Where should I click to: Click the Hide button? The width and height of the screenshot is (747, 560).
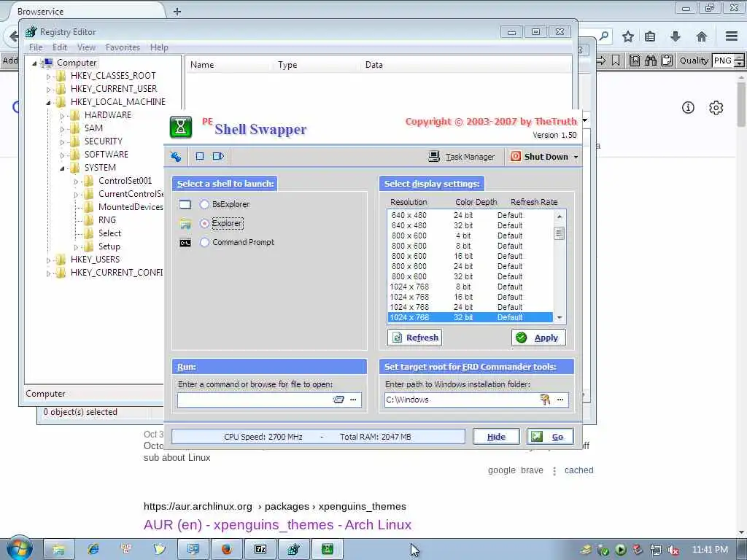point(496,437)
